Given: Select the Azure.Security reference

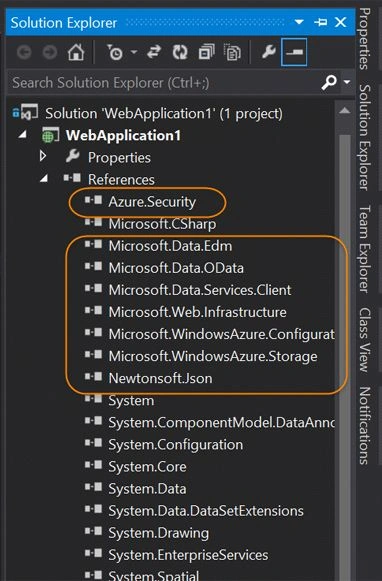Looking at the screenshot, I should [x=152, y=202].
